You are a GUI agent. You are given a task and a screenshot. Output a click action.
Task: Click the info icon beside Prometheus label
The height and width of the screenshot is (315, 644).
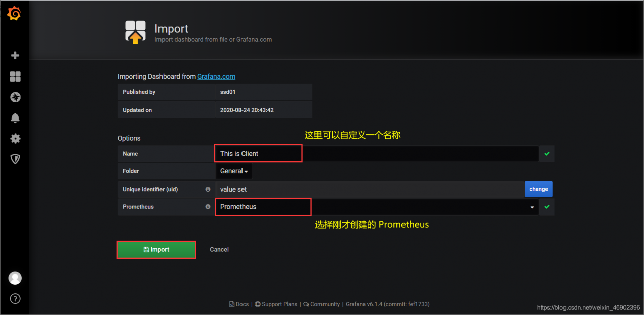click(208, 206)
